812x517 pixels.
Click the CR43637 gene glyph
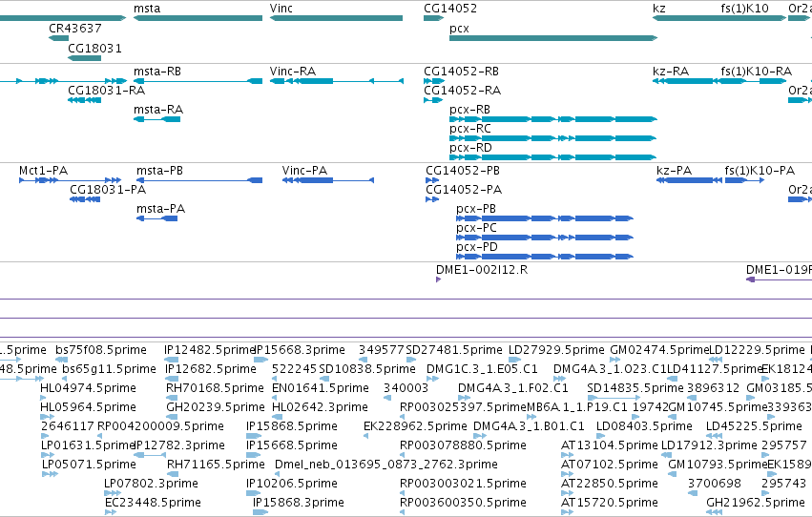point(58,38)
